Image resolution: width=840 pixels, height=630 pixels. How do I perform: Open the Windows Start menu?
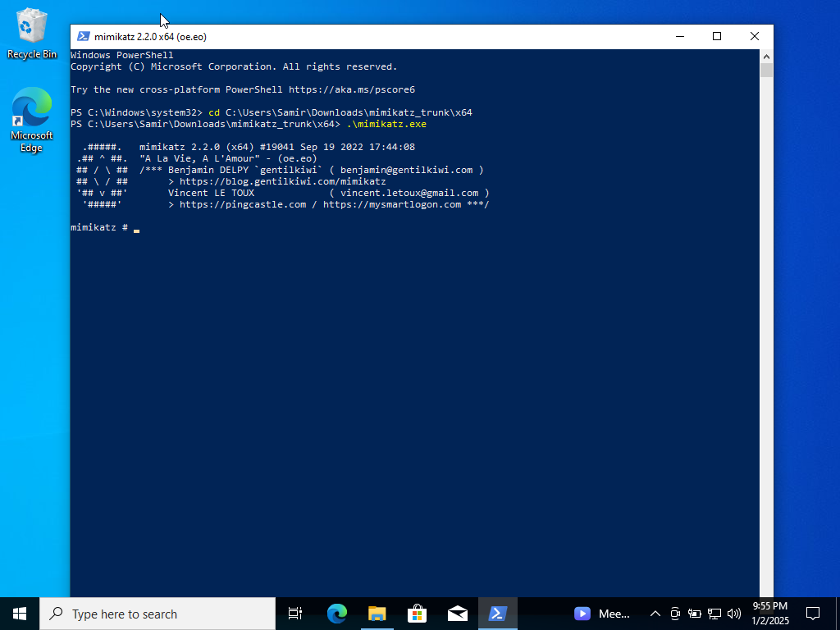(20, 614)
